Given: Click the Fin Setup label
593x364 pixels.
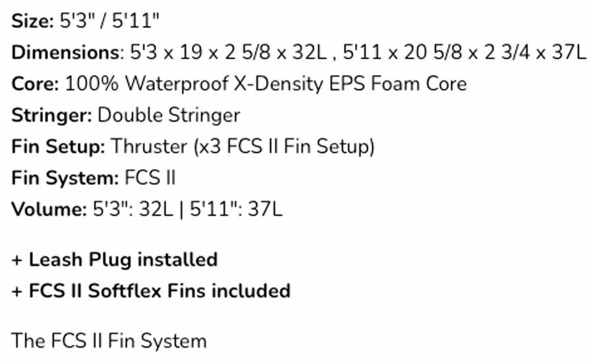Looking at the screenshot, I should tap(58, 147).
